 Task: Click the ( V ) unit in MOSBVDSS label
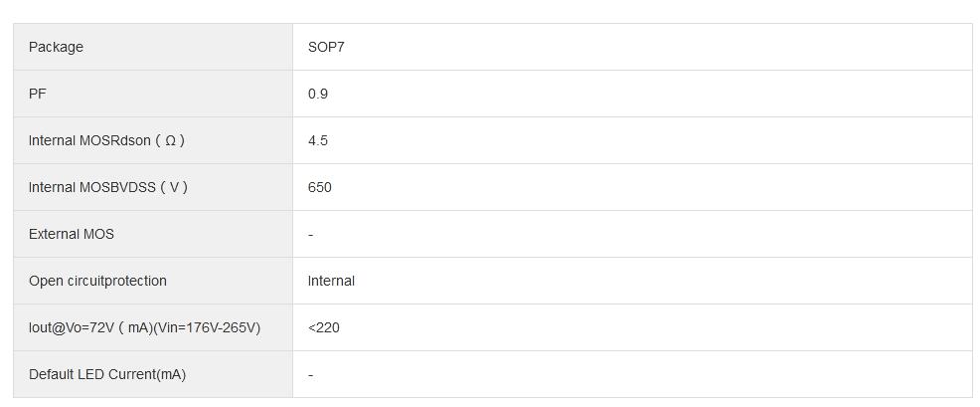pos(173,187)
